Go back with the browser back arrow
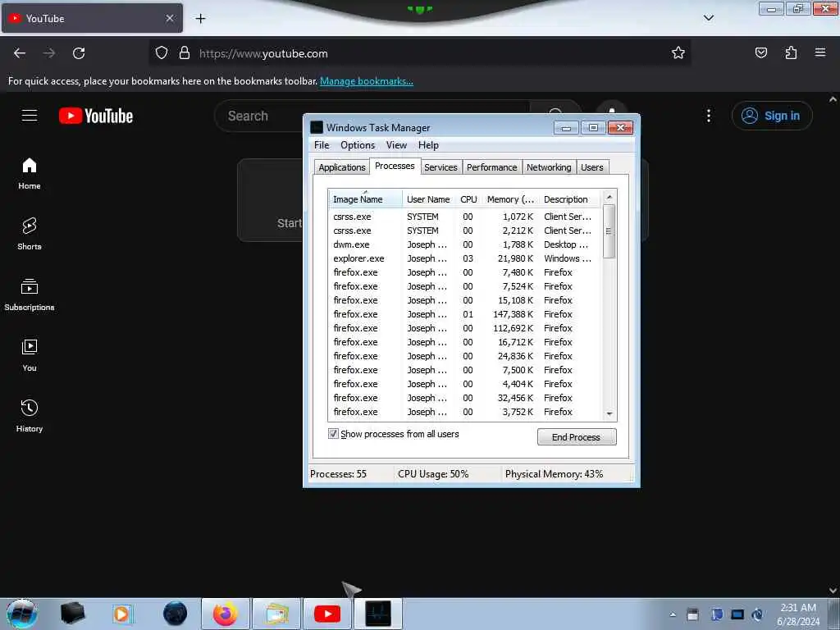 coord(20,53)
